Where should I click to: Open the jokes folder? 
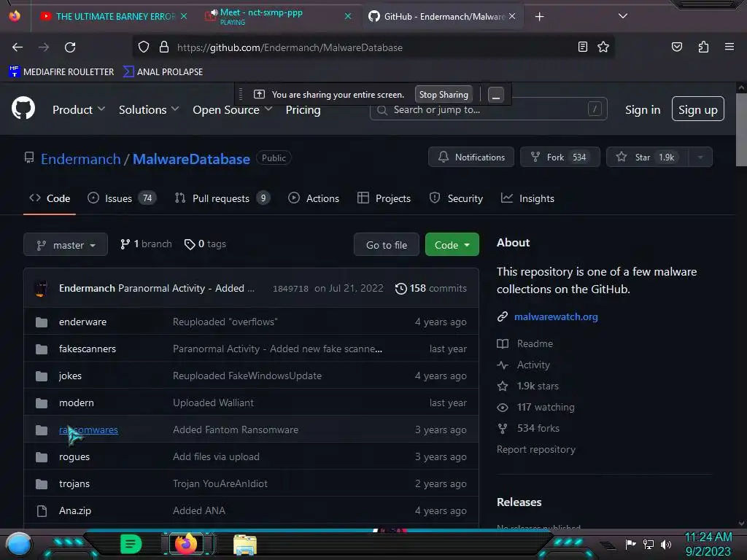(x=71, y=376)
